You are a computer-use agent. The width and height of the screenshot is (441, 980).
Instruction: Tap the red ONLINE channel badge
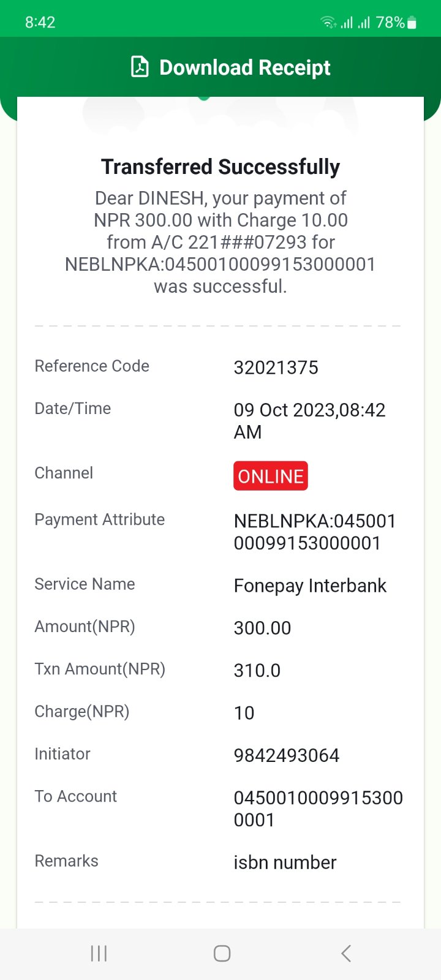pos(270,476)
